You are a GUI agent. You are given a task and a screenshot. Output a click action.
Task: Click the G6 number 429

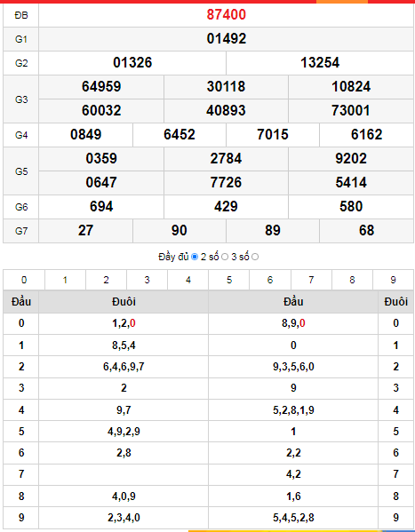(x=226, y=207)
